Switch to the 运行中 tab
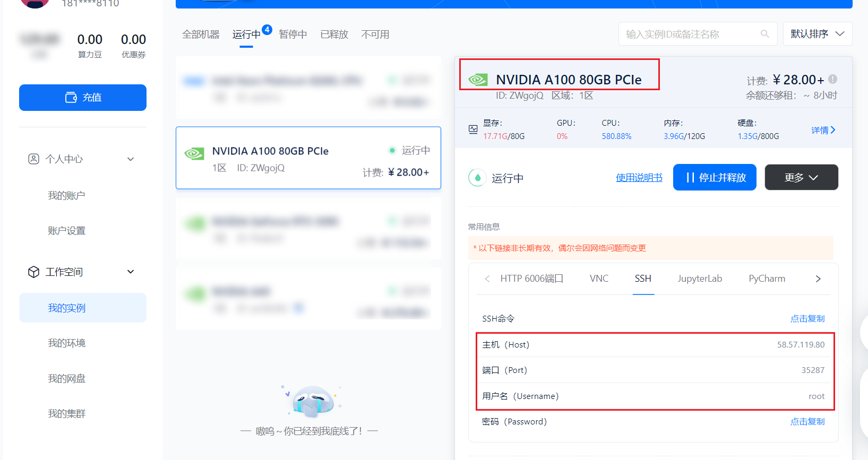The width and height of the screenshot is (868, 460). [246, 34]
